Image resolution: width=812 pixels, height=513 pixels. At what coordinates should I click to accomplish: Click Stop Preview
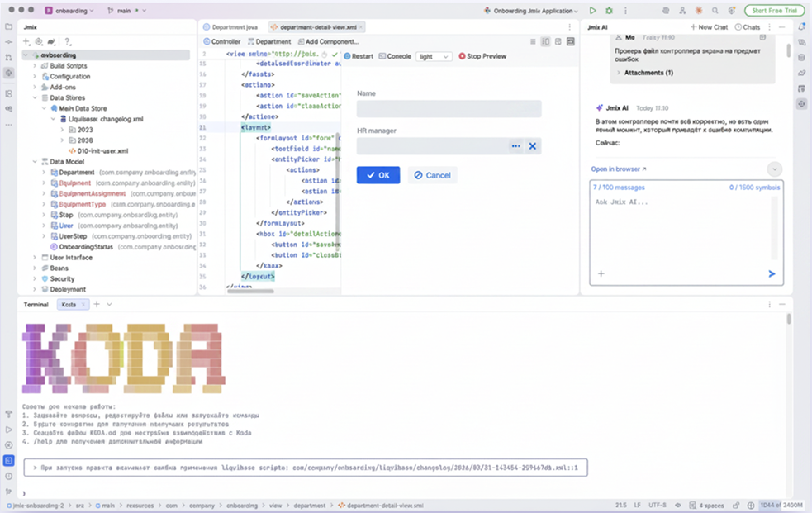point(482,56)
